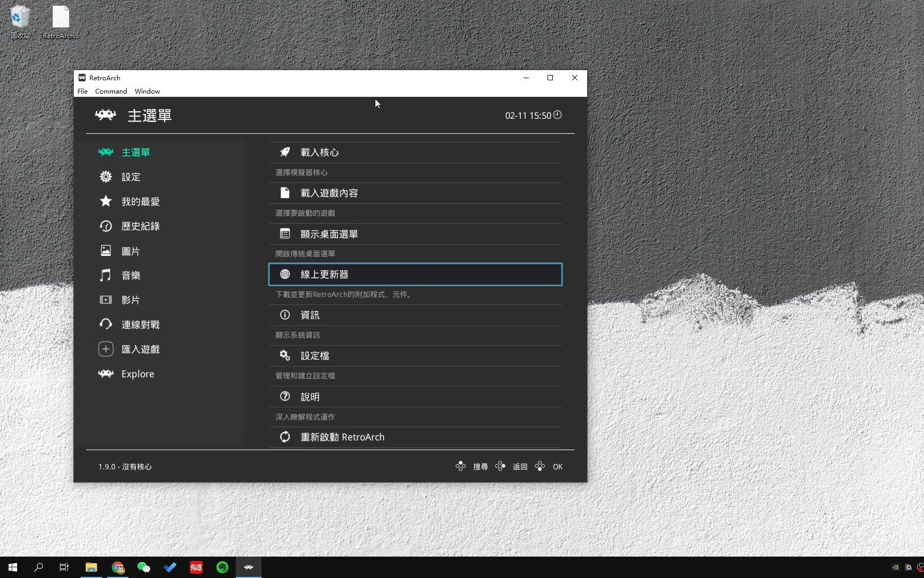This screenshot has height=578, width=924.
Task: Open taskbar search
Action: point(38,567)
